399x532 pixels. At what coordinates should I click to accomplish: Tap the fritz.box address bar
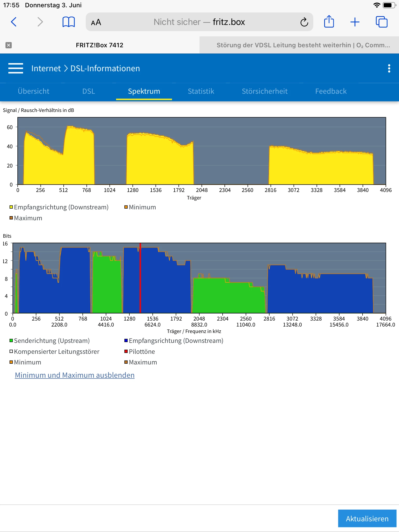click(199, 22)
